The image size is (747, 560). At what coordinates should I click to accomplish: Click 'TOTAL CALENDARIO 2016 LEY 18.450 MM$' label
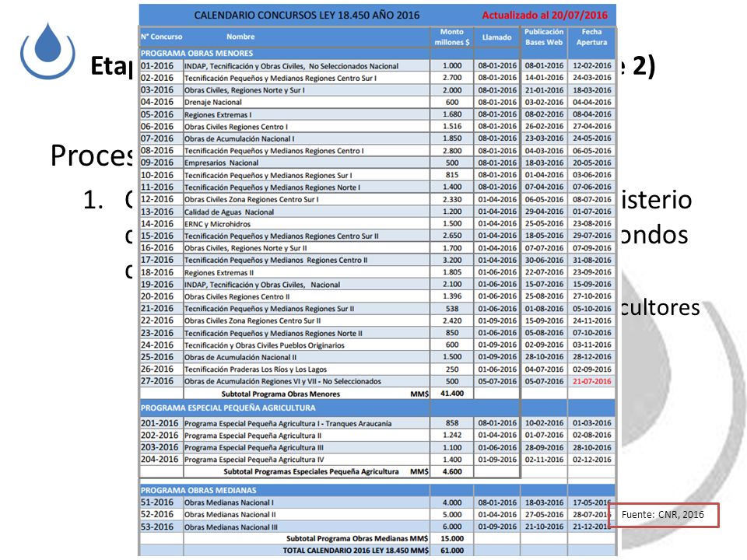(356, 551)
